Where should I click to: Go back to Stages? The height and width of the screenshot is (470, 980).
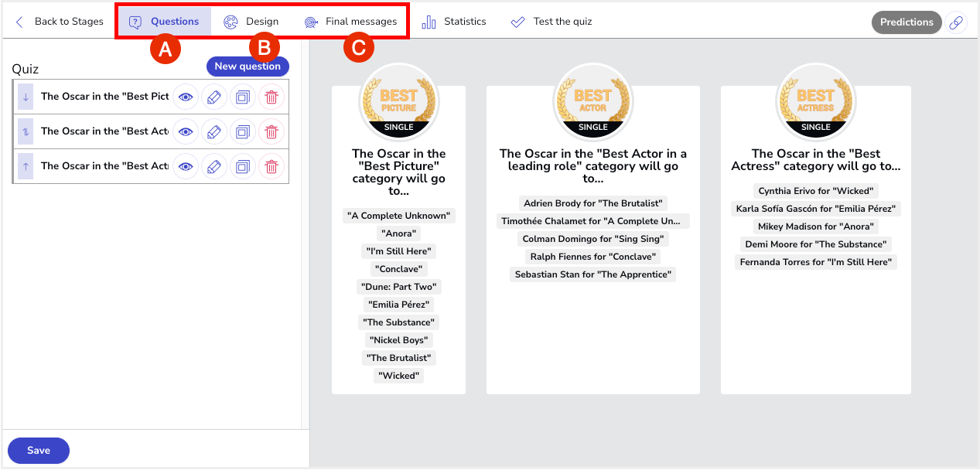click(60, 22)
